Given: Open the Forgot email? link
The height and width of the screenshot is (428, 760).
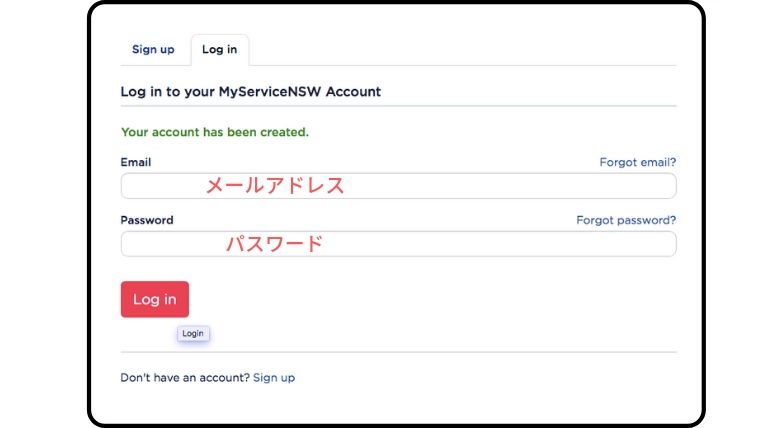Looking at the screenshot, I should coord(637,162).
